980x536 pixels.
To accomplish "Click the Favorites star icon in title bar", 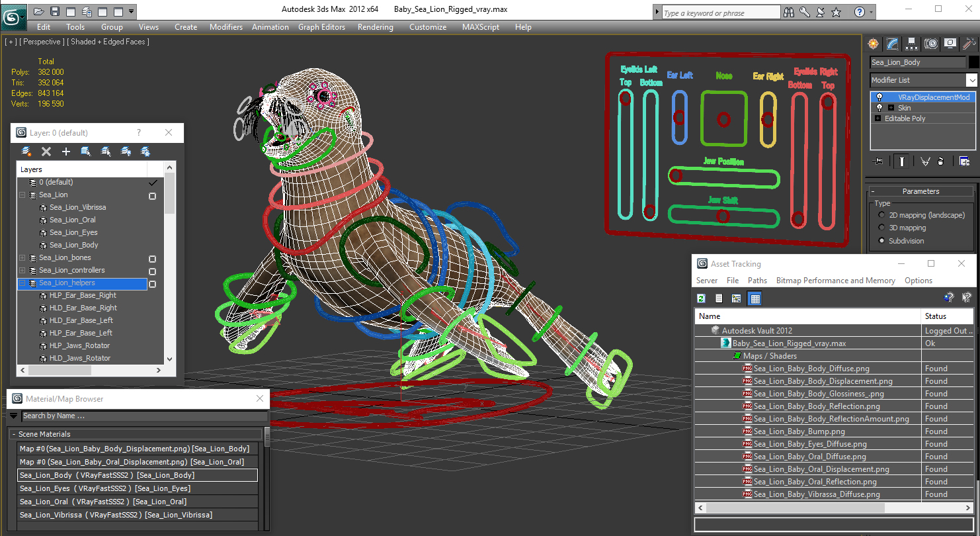I will point(836,12).
